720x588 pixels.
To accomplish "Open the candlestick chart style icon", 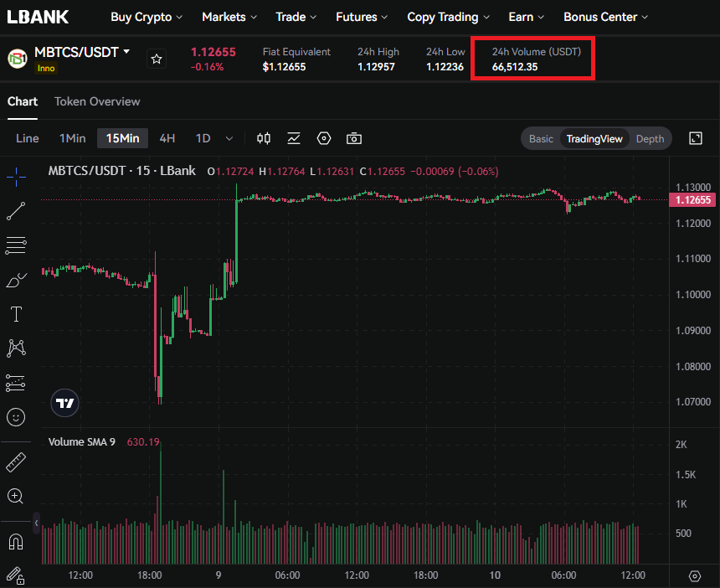I will (264, 138).
